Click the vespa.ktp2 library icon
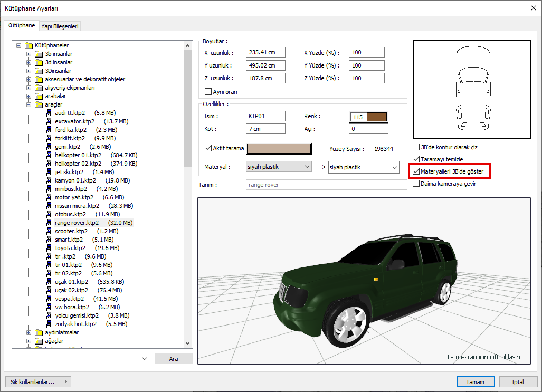542x392 pixels. click(49, 299)
